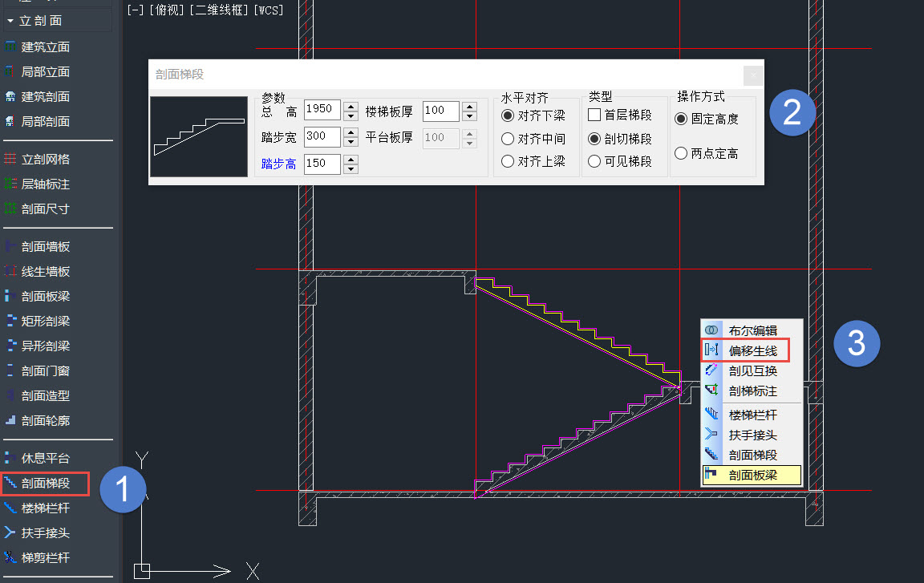Viewport: 924px width, 583px height.
Task: Enable the 首层梯段 checkbox
Action: (594, 115)
